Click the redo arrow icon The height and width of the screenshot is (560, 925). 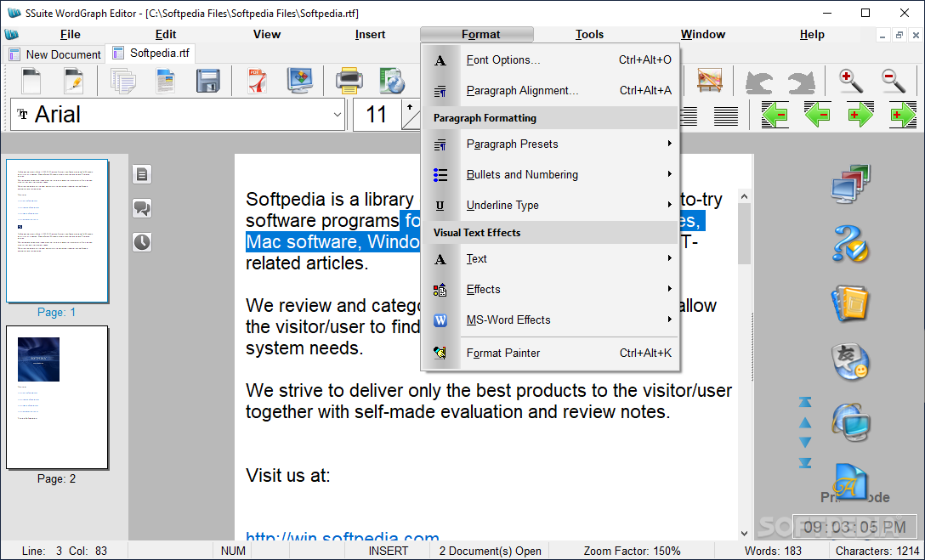point(801,82)
